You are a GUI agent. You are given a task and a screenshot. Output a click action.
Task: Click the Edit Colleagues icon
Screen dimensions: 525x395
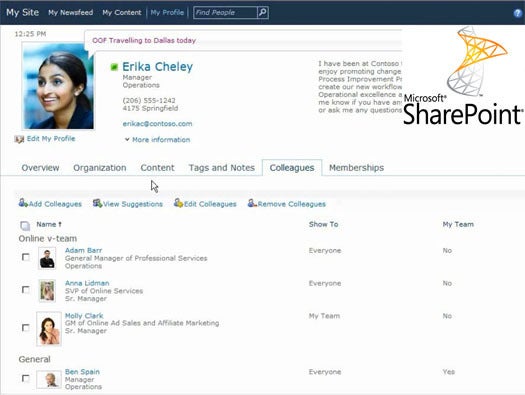tap(178, 203)
